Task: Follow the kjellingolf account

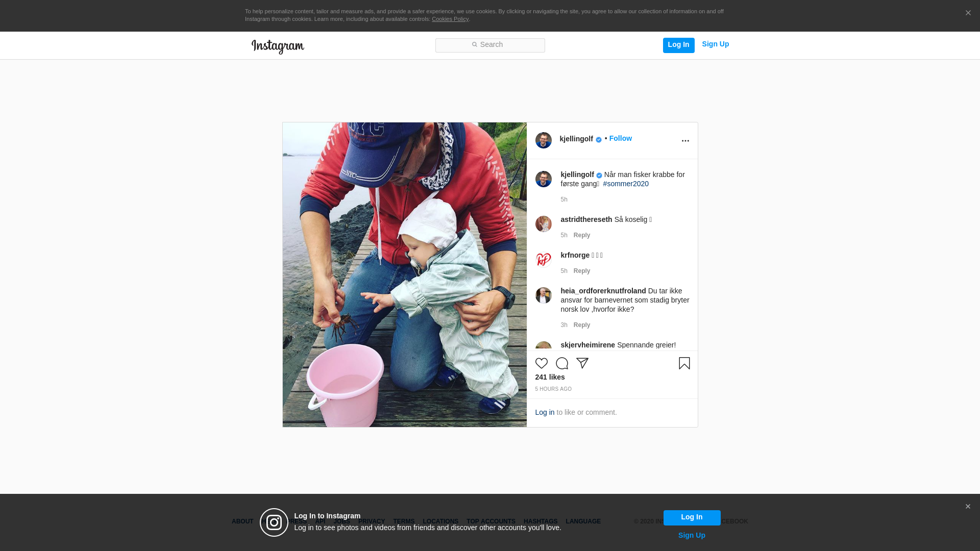Action: point(620,138)
